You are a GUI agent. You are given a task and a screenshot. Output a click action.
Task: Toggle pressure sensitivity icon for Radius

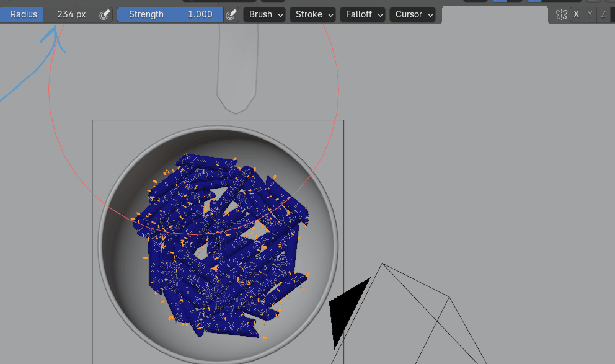[105, 14]
